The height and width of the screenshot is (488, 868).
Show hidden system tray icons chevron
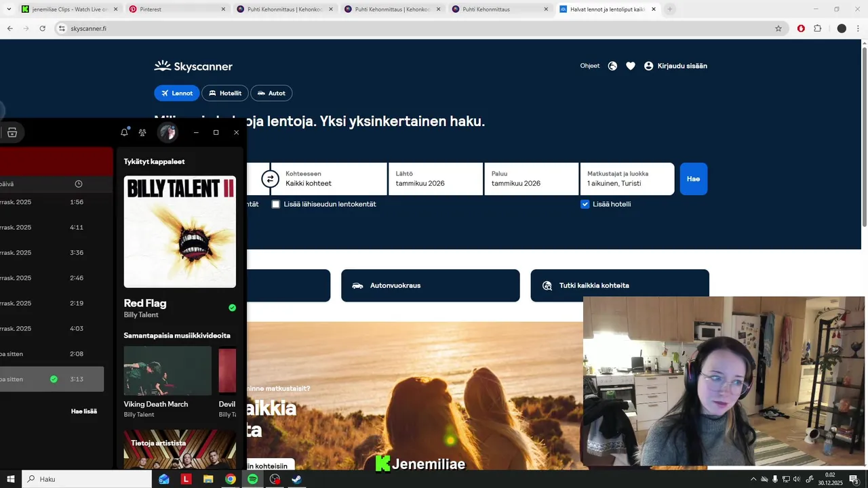pos(753,479)
